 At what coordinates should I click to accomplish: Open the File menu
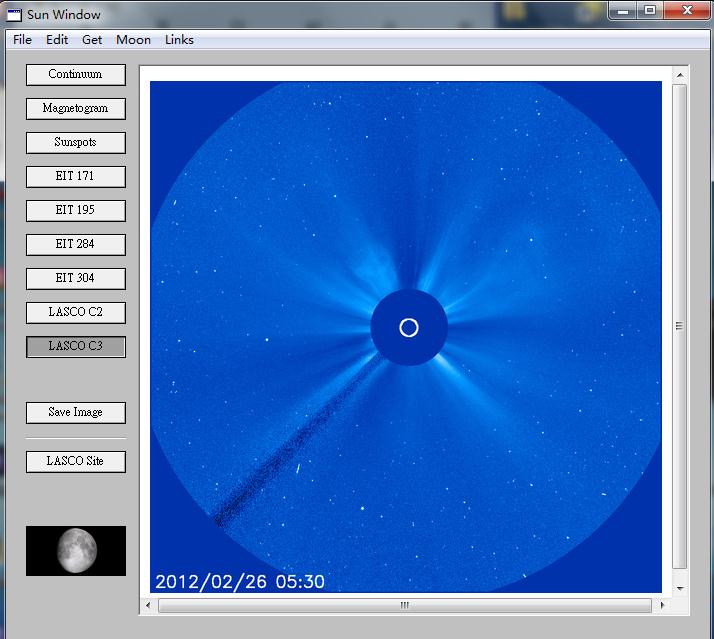pos(22,40)
